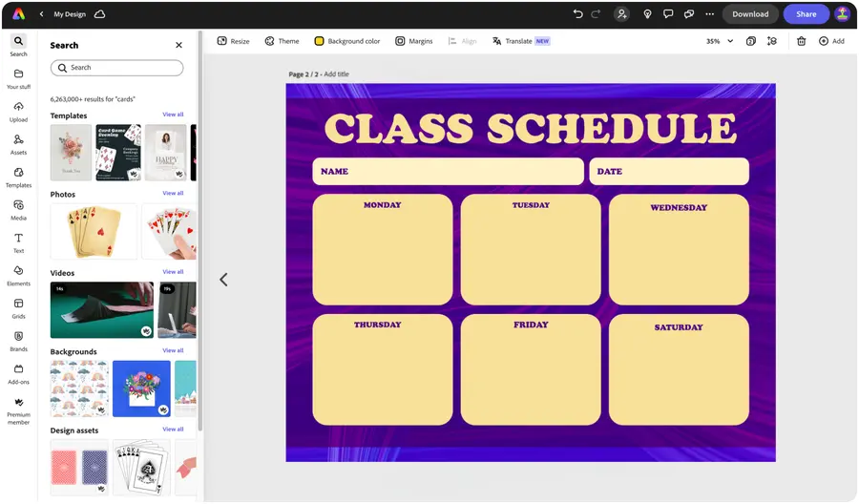Screen dimensions: 859x504
Task: Click the My Design file name
Action: coord(70,14)
